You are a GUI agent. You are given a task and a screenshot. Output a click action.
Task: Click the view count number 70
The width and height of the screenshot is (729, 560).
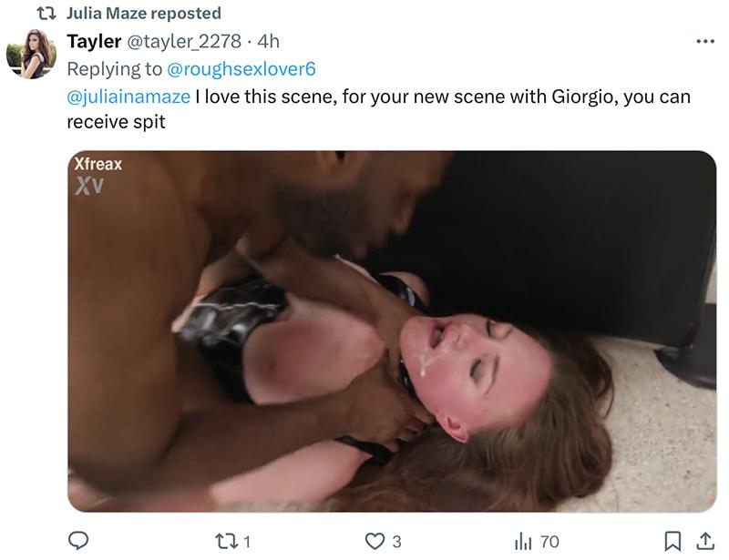(x=549, y=542)
